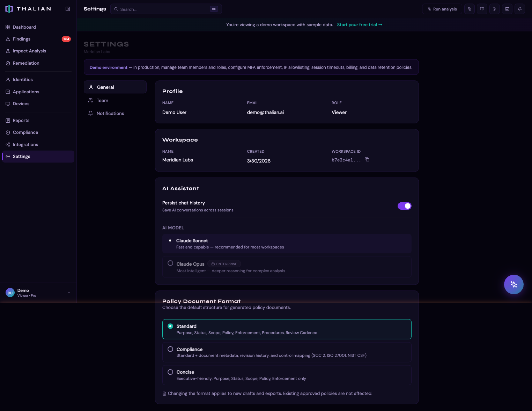
Task: Click the Compliance shield icon
Action: (x=8, y=132)
